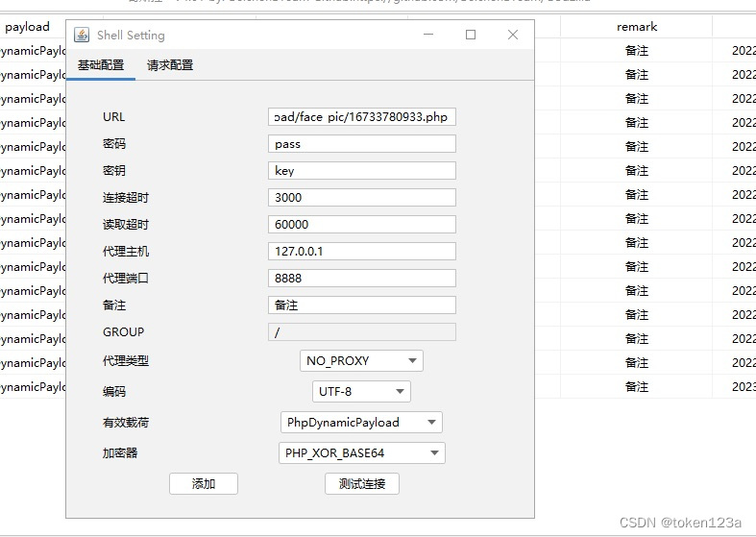
Task: Click the 代理端口 field showing 8888
Action: tap(361, 279)
